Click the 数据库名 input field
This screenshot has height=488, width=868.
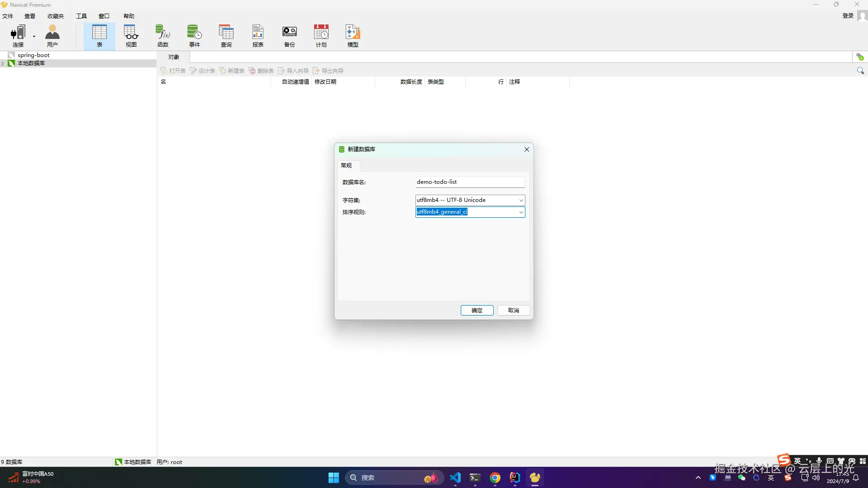click(470, 182)
